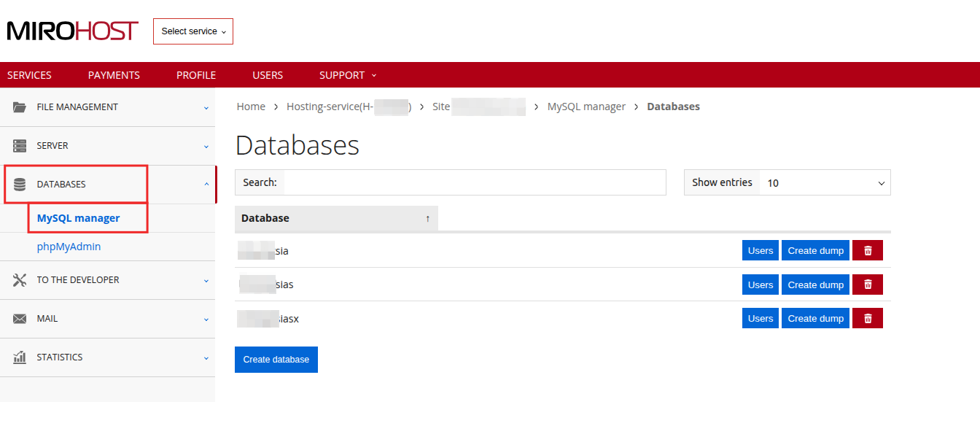Open the Services menu

coord(29,75)
